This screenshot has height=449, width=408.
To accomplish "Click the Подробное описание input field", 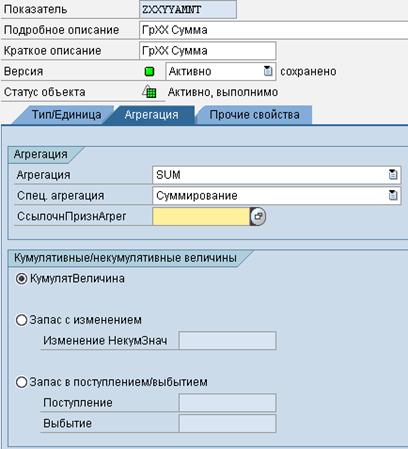I will pos(273,30).
